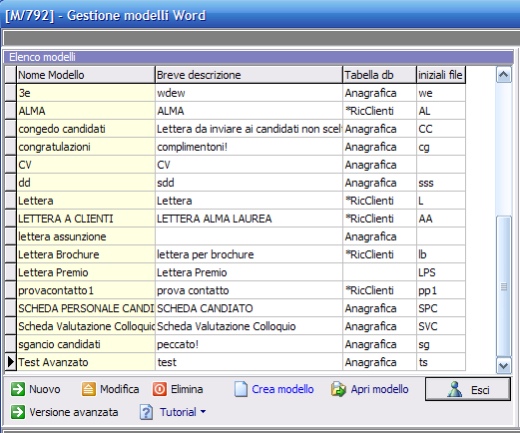Open the Tutorial dropdown arrow
The image size is (520, 433).
pos(203,412)
